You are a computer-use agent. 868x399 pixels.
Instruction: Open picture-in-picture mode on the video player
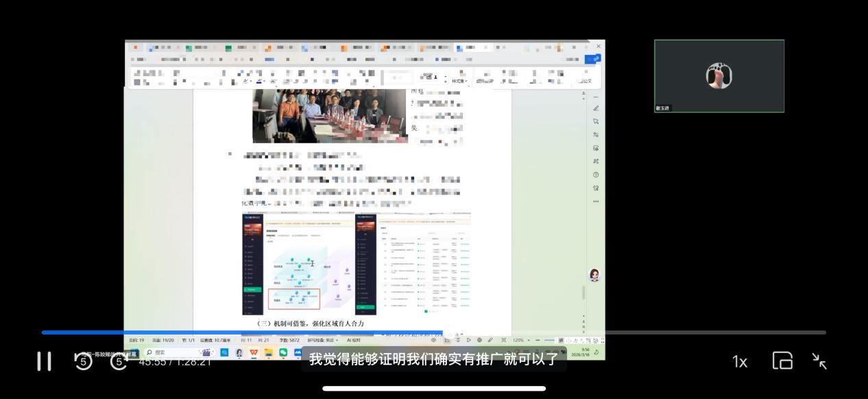click(782, 361)
